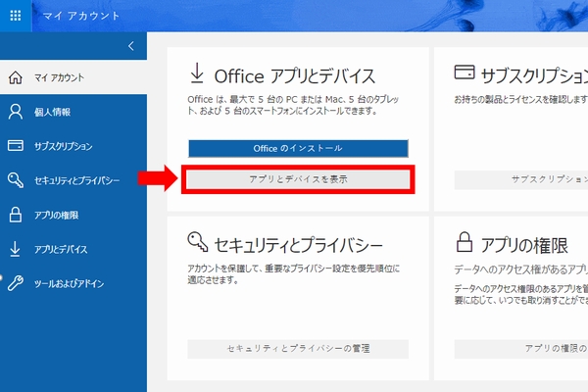
Task: Click the card icon in the サブスクリプション card heading
Action: [465, 72]
